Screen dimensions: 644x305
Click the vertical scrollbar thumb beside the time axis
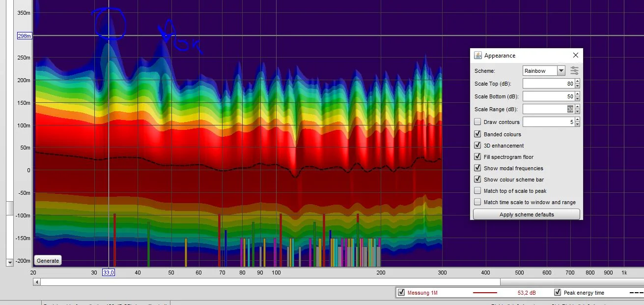click(x=9, y=208)
